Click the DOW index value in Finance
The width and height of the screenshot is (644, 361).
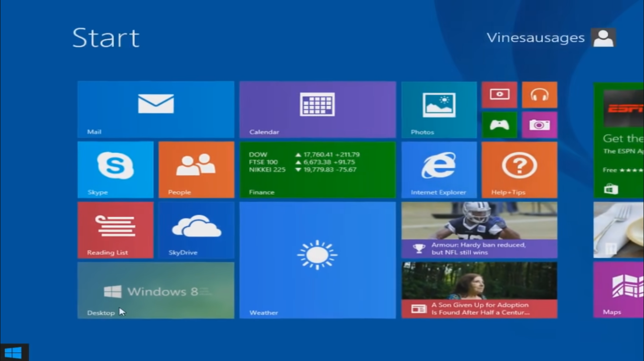331,155
